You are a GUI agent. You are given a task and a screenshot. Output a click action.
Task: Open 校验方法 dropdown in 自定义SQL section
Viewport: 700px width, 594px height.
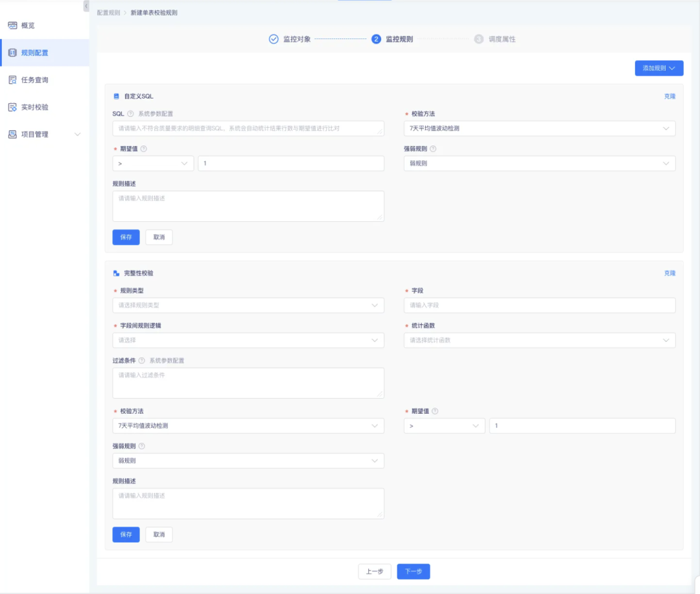539,128
